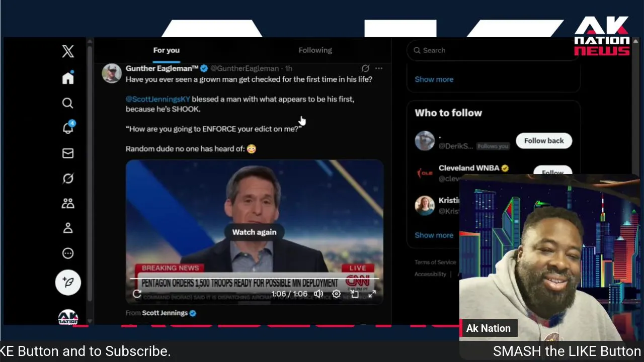Click the Cleveland WNBA account name
This screenshot has width=644, height=362.
click(x=469, y=168)
